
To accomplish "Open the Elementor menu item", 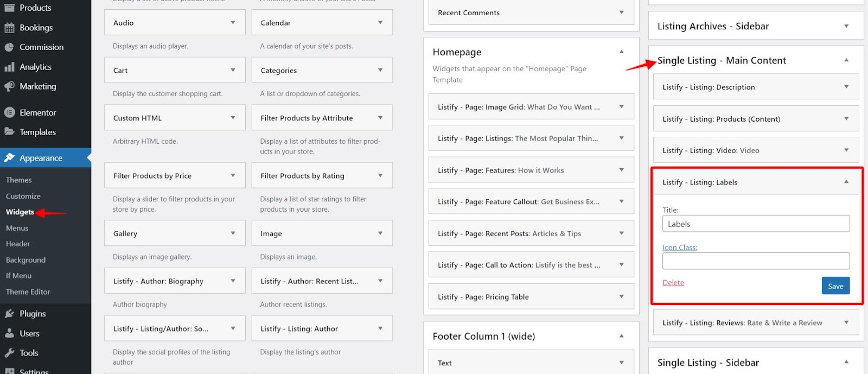I will pos(38,112).
